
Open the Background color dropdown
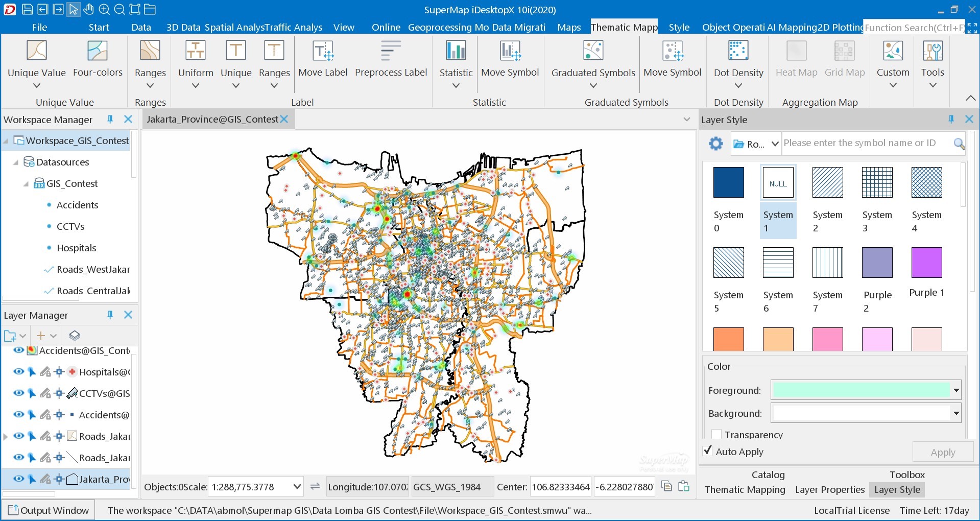(x=956, y=413)
